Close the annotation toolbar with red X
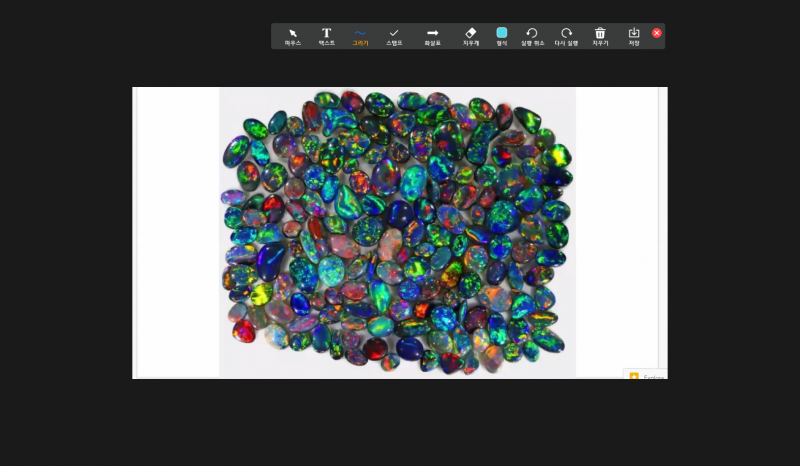The image size is (800, 466). point(657,33)
